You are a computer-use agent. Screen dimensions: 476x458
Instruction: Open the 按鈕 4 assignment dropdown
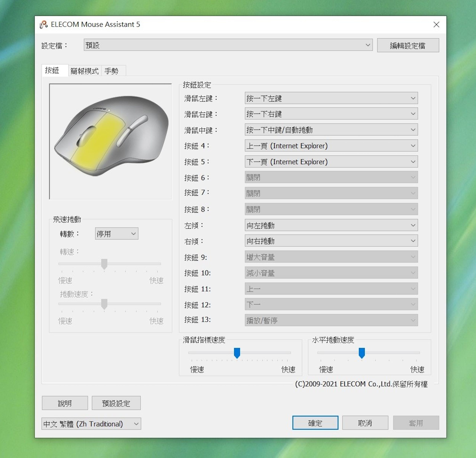(331, 146)
